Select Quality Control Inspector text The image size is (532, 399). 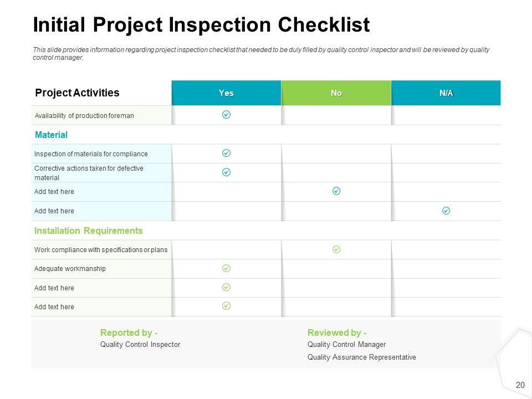pyautogui.click(x=140, y=344)
